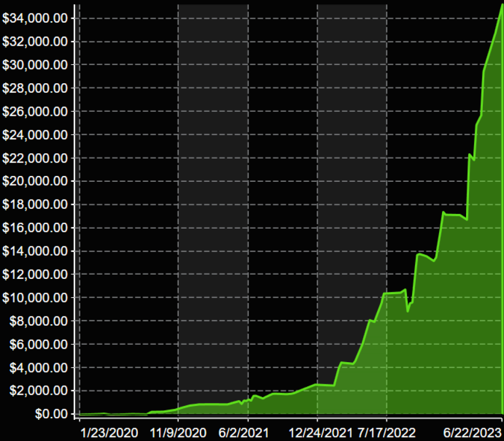Select the $30,000.00 axis value

point(34,65)
